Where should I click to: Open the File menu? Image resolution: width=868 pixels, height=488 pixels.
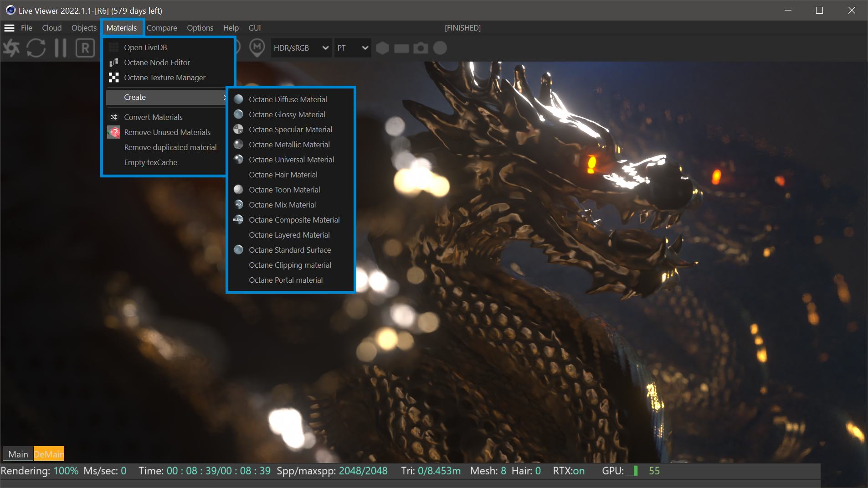(26, 28)
